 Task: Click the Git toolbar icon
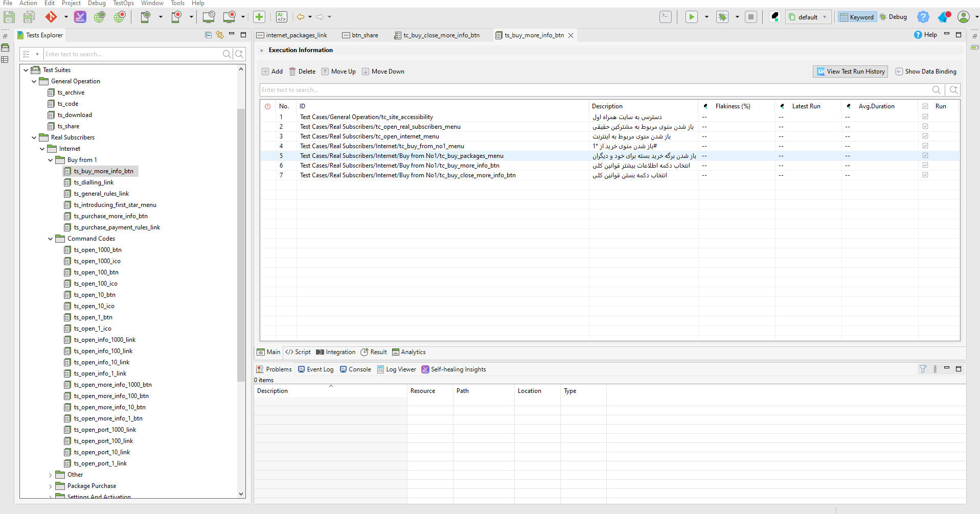(x=51, y=17)
